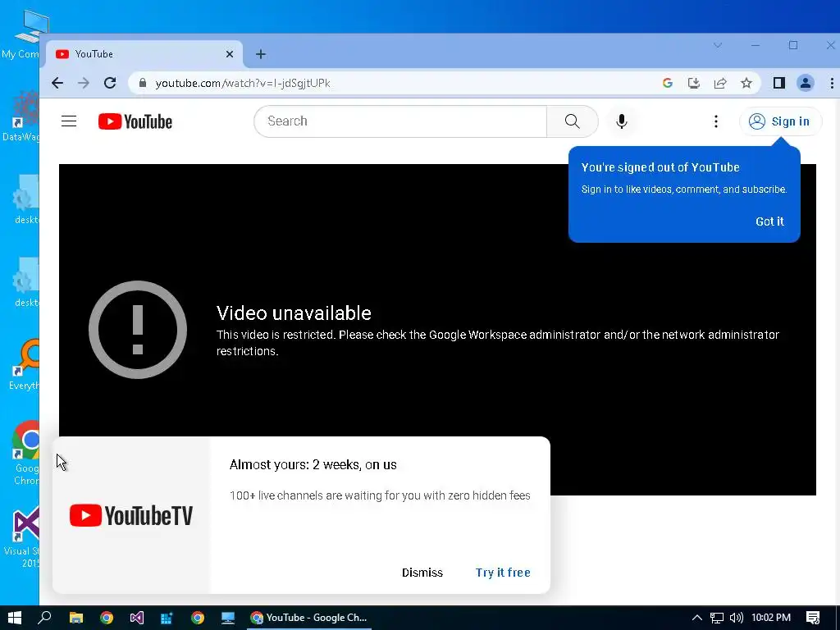Open Chrome side panel

click(779, 83)
